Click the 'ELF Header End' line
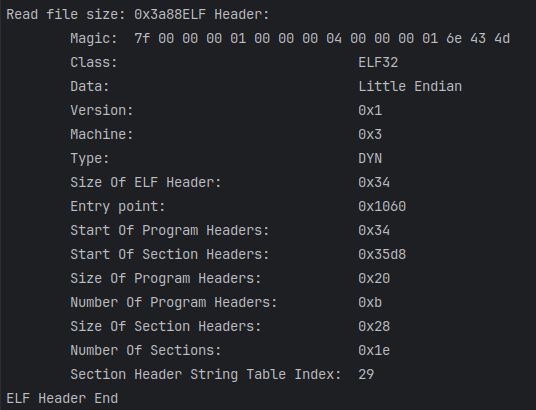The height and width of the screenshot is (410, 536). coord(62,398)
